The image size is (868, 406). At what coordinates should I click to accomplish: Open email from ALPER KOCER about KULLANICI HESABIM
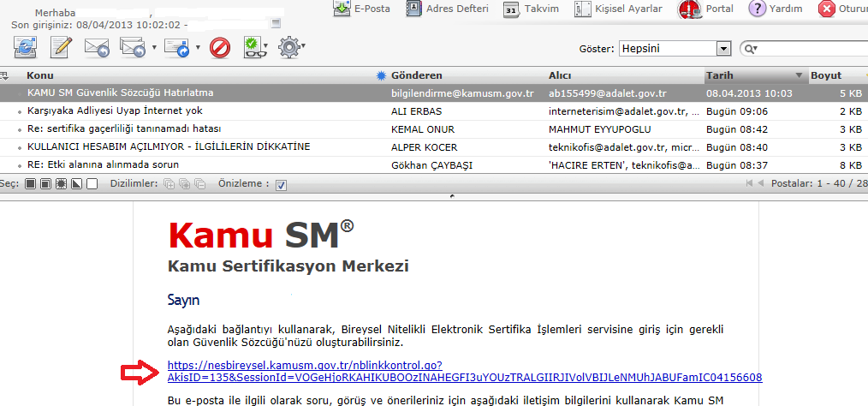(168, 146)
